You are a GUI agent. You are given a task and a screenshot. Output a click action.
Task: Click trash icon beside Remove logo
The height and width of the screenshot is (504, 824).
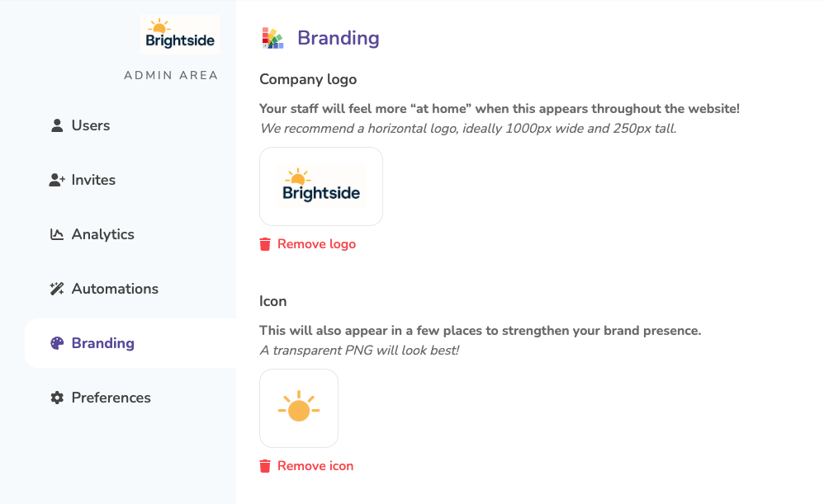point(265,244)
